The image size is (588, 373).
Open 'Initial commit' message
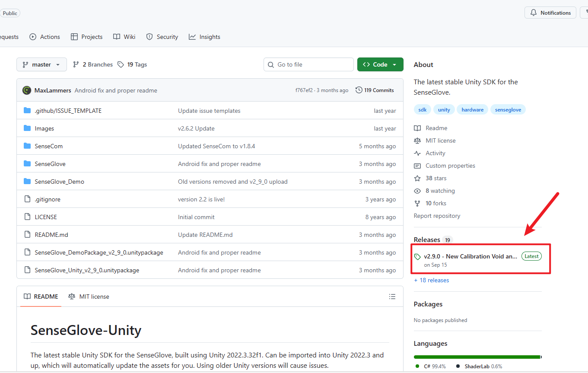coord(196,217)
